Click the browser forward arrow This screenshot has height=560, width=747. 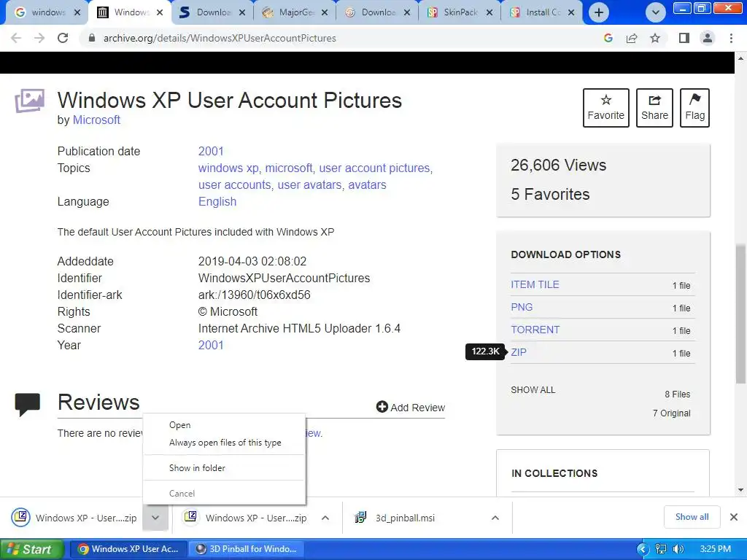39,38
